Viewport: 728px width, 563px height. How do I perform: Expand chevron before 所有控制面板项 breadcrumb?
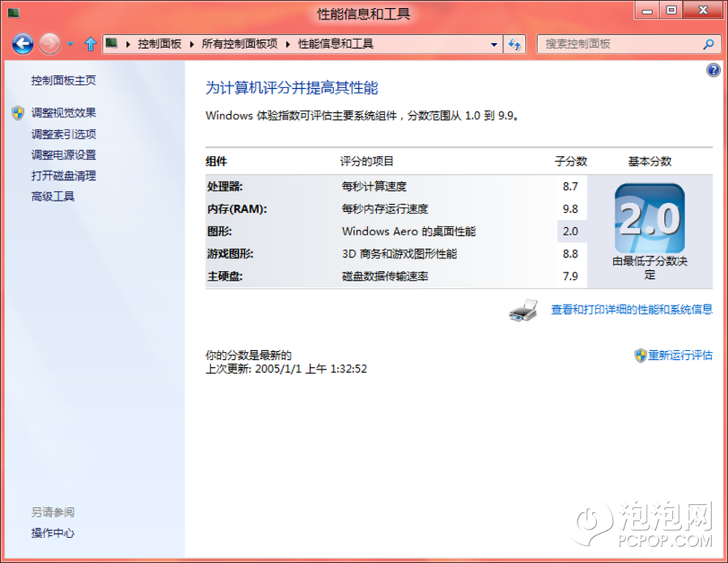[x=191, y=44]
